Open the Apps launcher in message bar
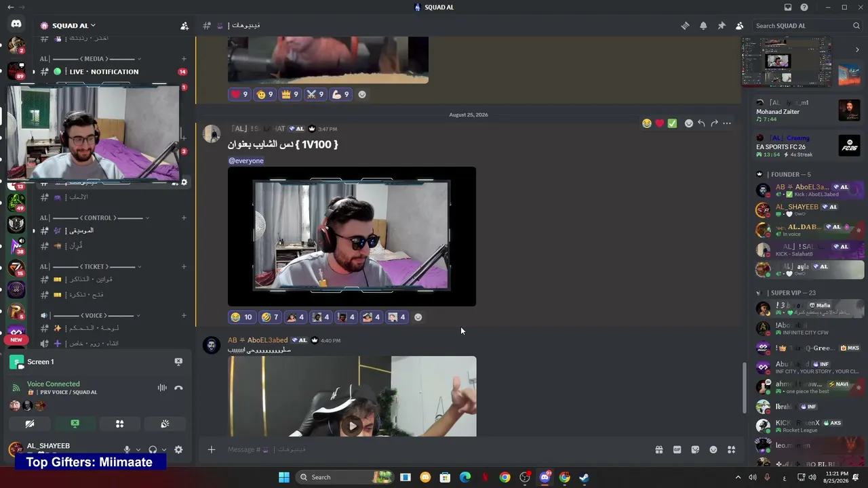 [731, 449]
